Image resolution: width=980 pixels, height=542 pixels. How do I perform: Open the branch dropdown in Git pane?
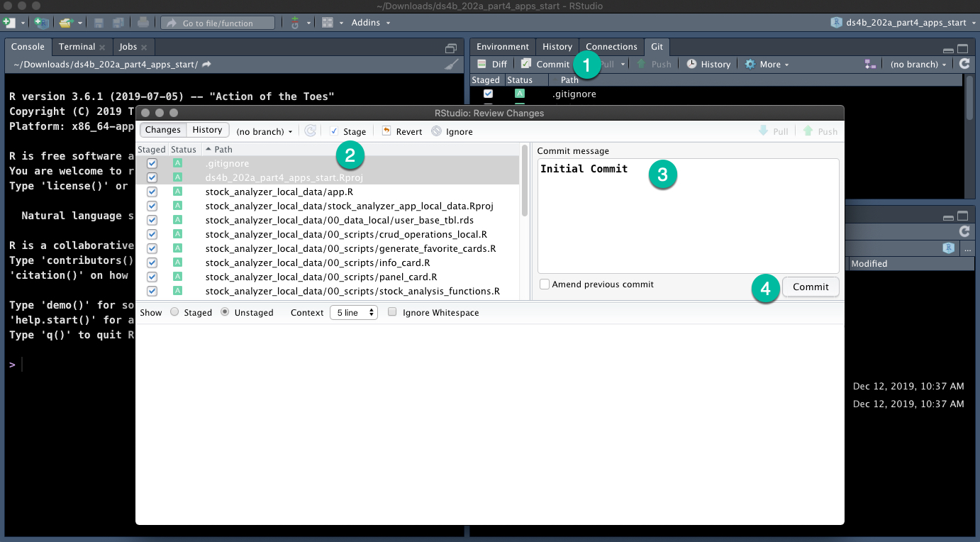pos(918,65)
